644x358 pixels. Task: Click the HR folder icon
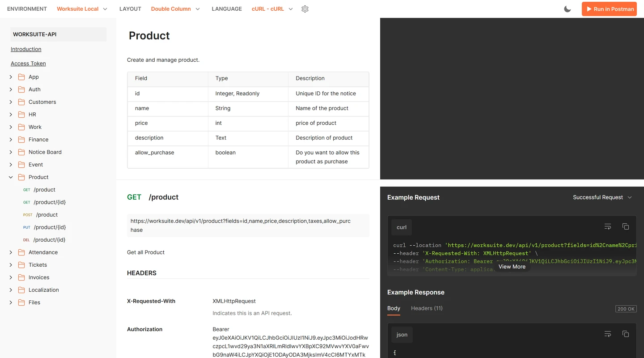[x=21, y=115]
